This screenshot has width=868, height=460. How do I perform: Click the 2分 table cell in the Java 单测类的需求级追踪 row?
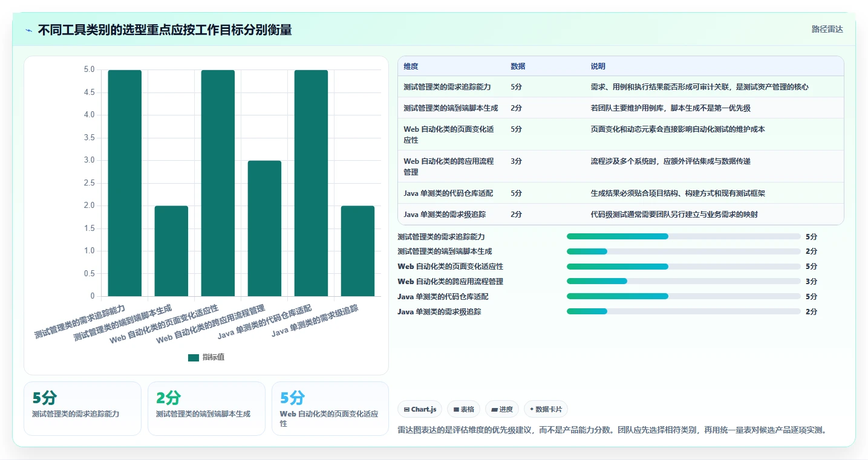click(516, 215)
